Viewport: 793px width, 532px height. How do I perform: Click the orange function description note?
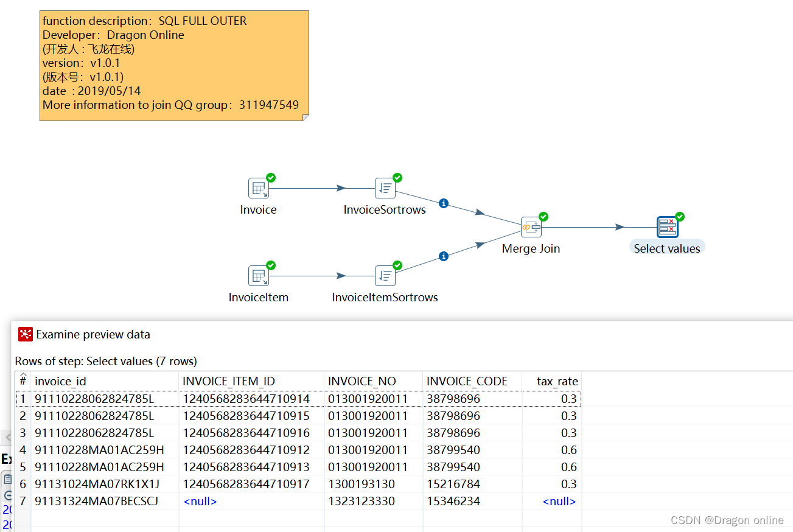coord(174,66)
